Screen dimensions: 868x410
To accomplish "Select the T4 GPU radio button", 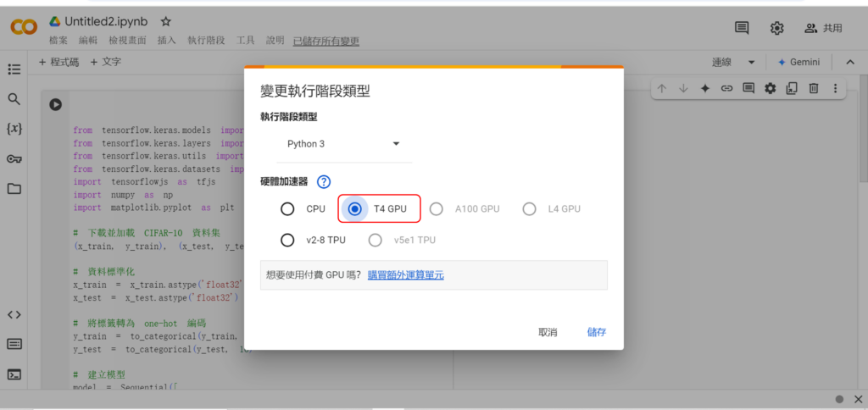I will [355, 209].
